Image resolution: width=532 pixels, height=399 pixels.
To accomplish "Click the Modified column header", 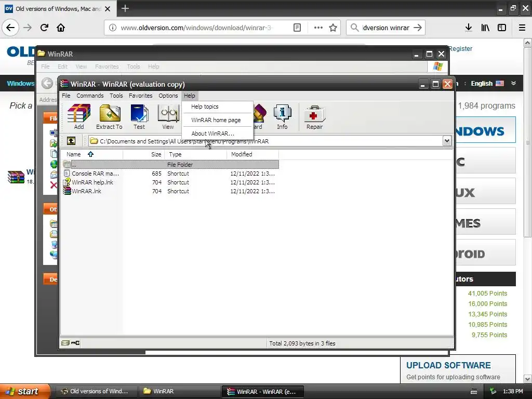I will click(253, 154).
